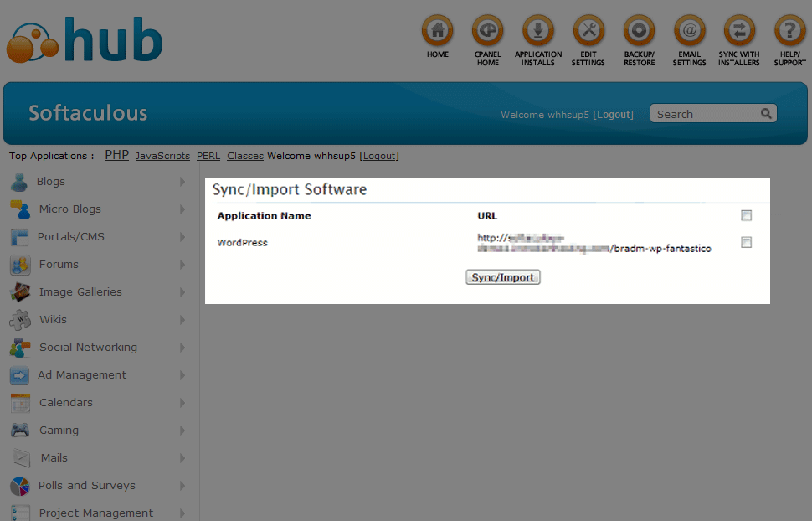Click the Edit Settings wrench icon
The height and width of the screenshot is (521, 812).
click(588, 31)
